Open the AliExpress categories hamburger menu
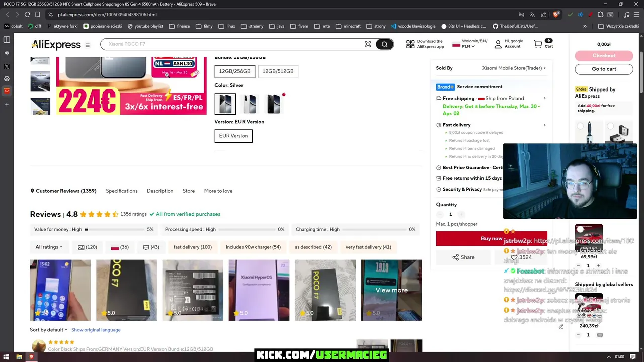 coord(88,45)
